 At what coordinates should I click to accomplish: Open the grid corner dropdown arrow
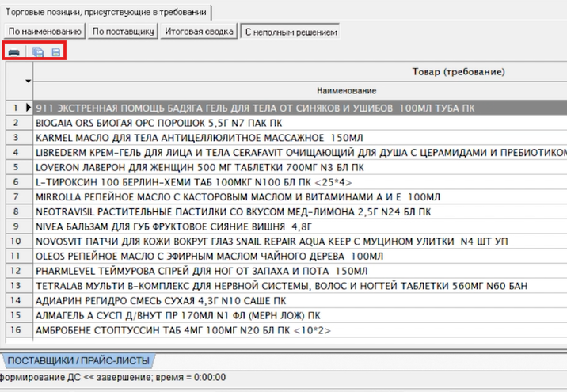(x=28, y=81)
